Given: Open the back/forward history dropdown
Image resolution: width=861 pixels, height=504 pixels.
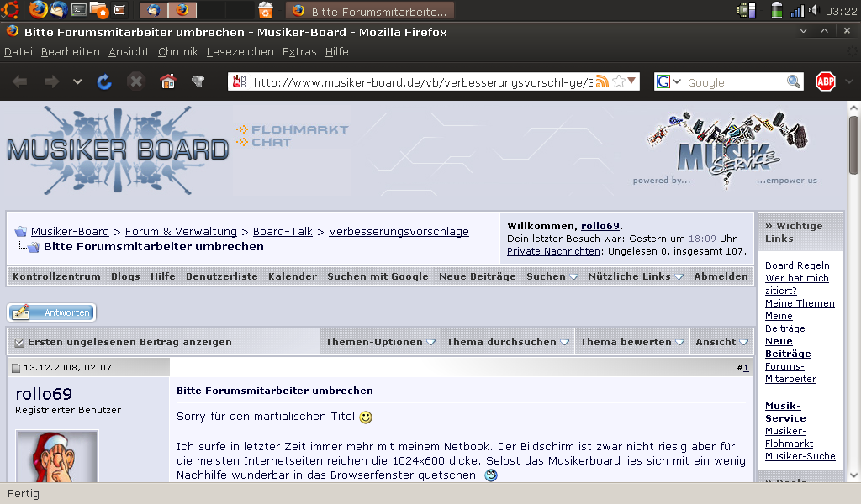Looking at the screenshot, I should 77,81.
